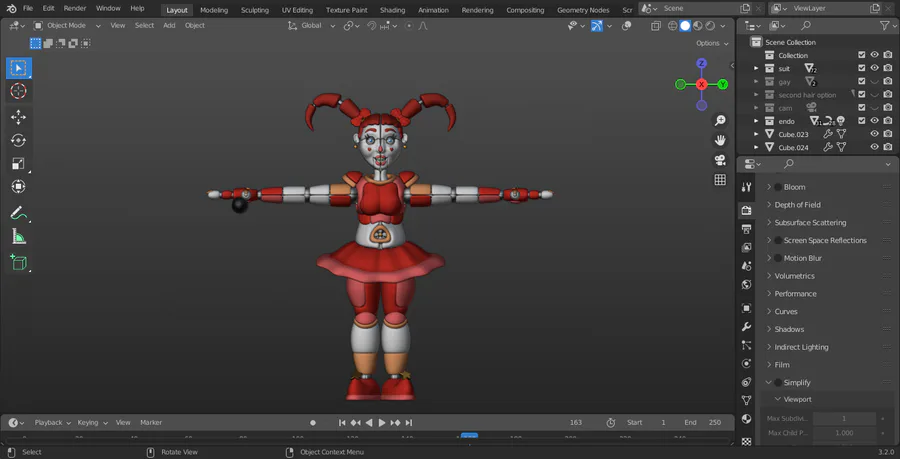Open the Modifiers properties tab

coord(746,326)
